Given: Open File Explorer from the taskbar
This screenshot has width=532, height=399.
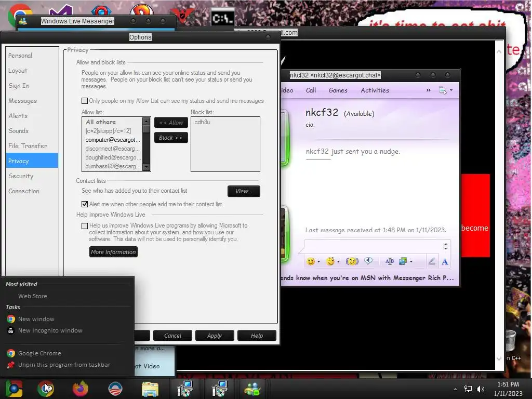Looking at the screenshot, I should tap(150, 389).
